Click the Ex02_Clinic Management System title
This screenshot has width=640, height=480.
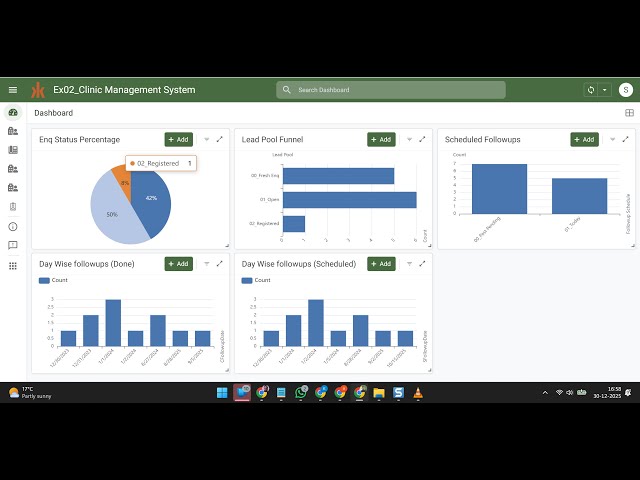[x=124, y=90]
